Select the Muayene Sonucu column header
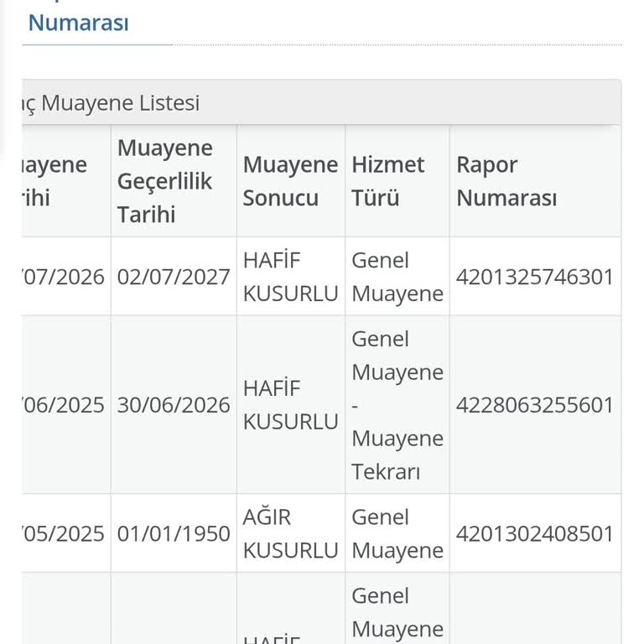The image size is (644, 644). tap(291, 181)
